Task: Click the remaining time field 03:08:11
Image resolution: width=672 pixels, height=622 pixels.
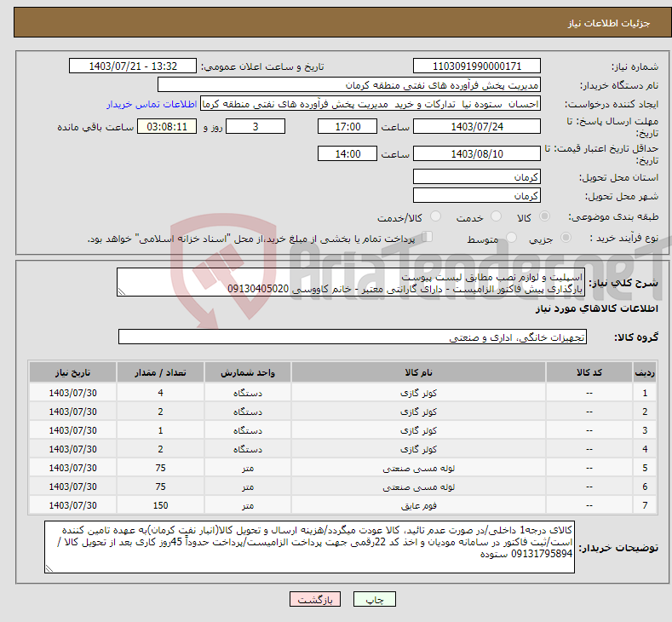Action: (167, 126)
